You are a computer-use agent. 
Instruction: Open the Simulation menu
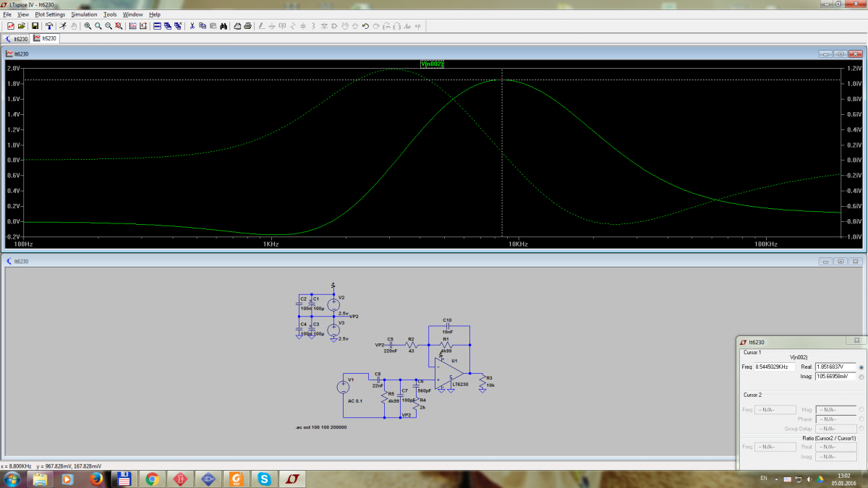pos(84,14)
